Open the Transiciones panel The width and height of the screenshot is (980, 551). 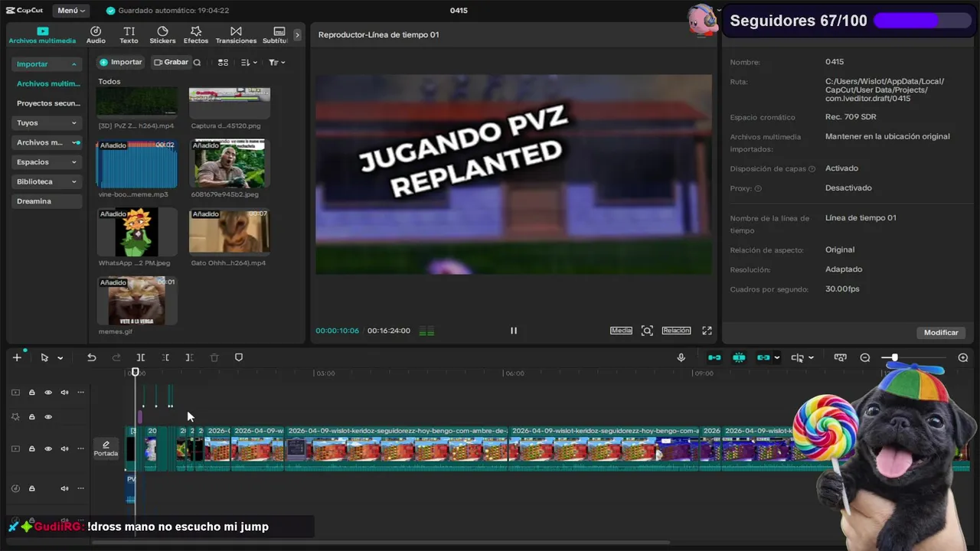coord(236,35)
